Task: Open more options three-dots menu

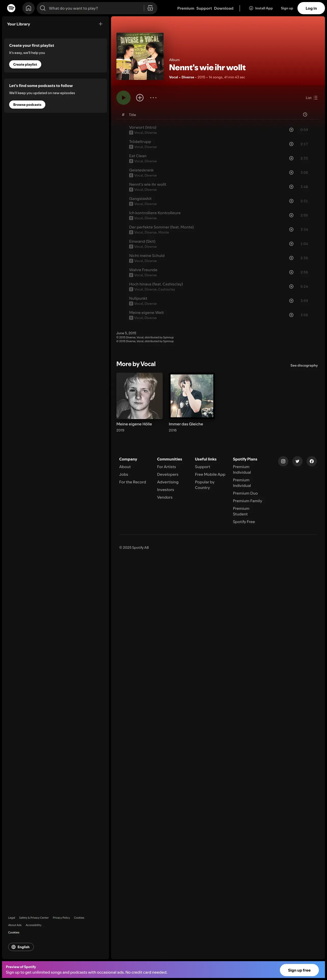Action: pos(153,98)
